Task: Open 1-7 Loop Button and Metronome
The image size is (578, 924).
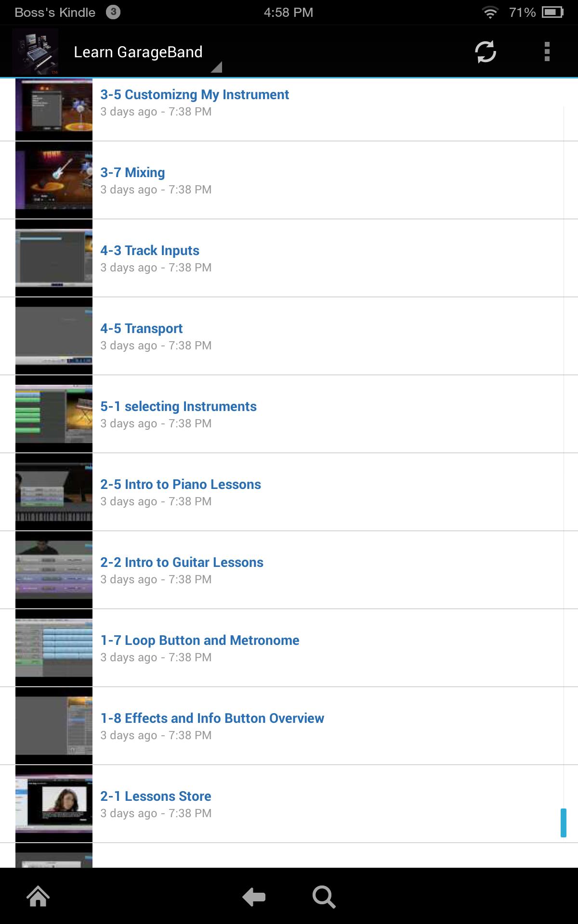Action: (199, 641)
